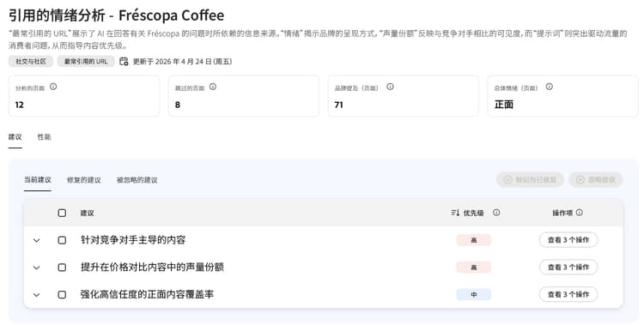Expand the 强化高信任度的正面内容覆盖率 row
The image size is (644, 325).
click(37, 295)
